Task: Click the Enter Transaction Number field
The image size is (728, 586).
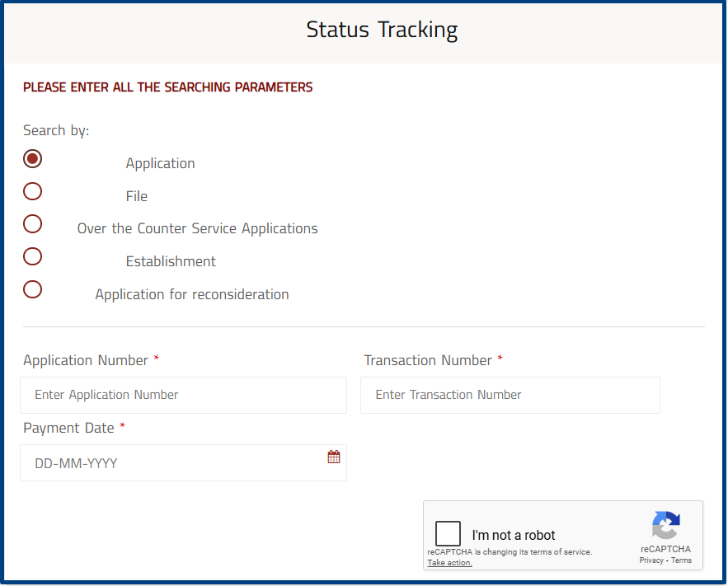Action: click(x=510, y=395)
